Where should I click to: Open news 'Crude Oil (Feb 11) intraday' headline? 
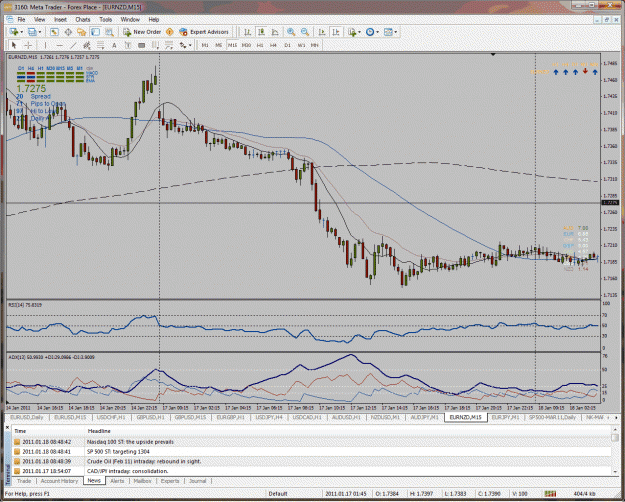[144, 461]
